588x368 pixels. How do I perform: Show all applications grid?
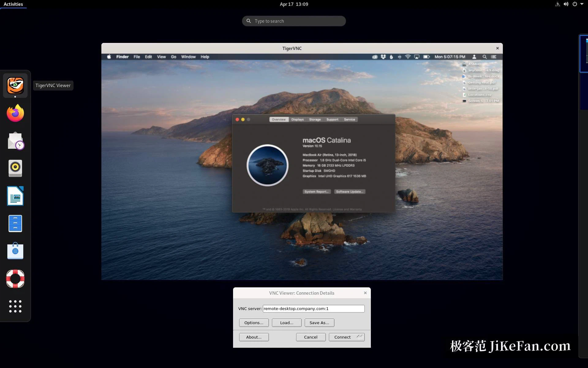(x=15, y=306)
